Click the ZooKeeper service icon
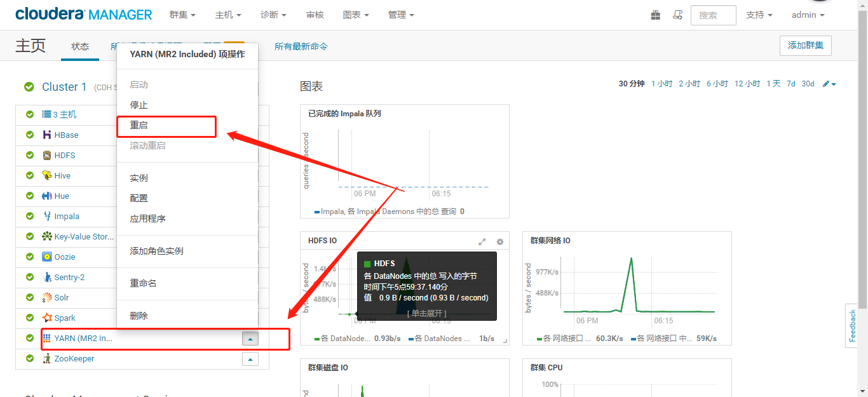 (46, 358)
